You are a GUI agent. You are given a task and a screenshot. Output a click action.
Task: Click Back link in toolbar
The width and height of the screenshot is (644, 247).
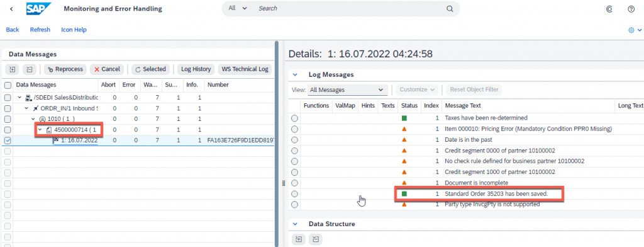(x=13, y=30)
